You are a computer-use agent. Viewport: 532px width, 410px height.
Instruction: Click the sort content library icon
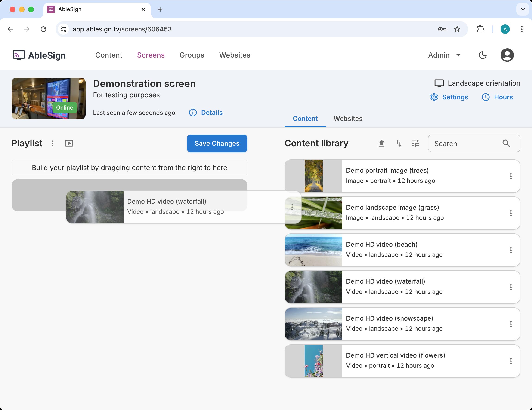(399, 143)
